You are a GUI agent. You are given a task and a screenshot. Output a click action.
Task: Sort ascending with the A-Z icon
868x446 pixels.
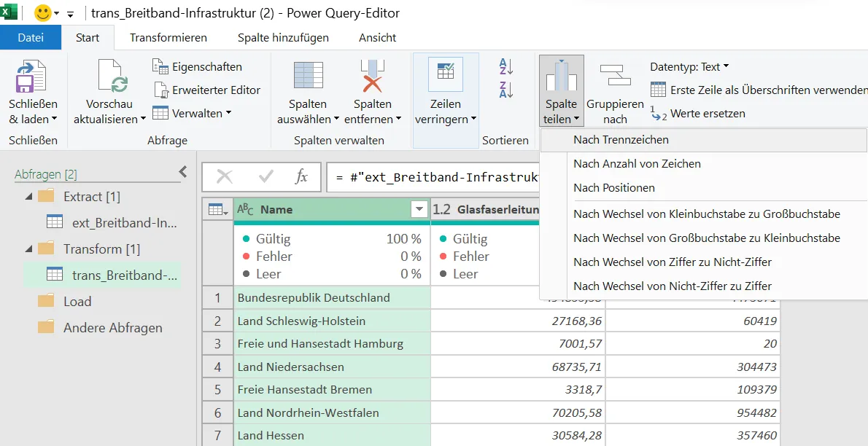506,66
